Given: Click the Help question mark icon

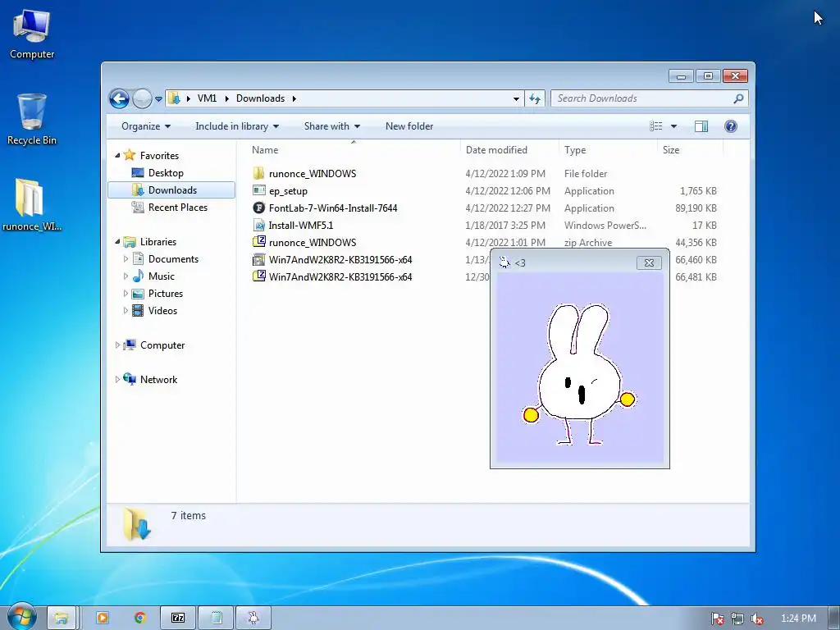Looking at the screenshot, I should coord(731,126).
